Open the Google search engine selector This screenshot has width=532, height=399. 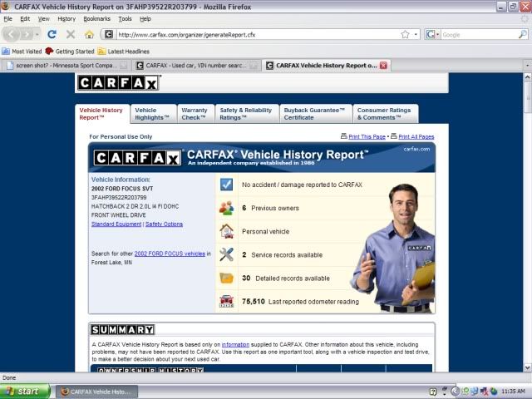point(432,35)
